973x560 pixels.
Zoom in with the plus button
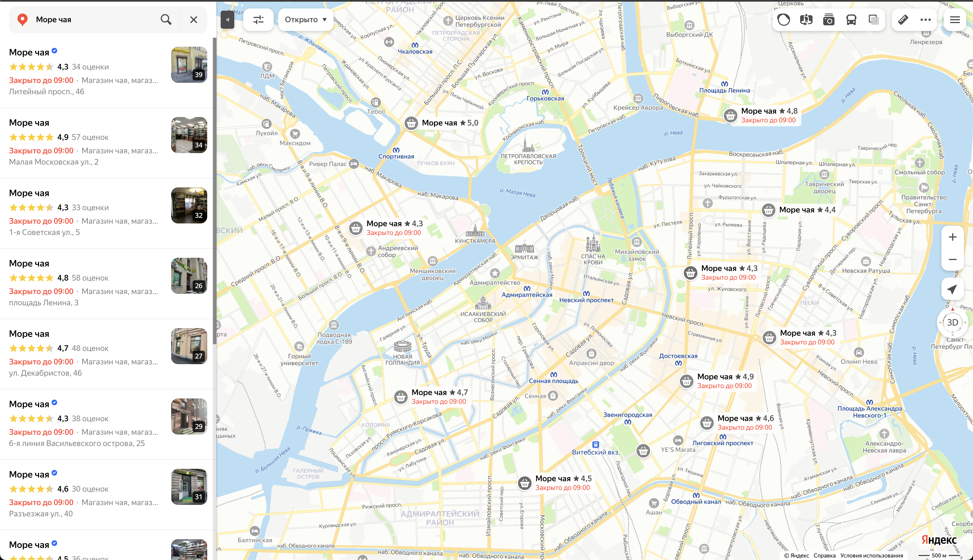click(x=953, y=237)
